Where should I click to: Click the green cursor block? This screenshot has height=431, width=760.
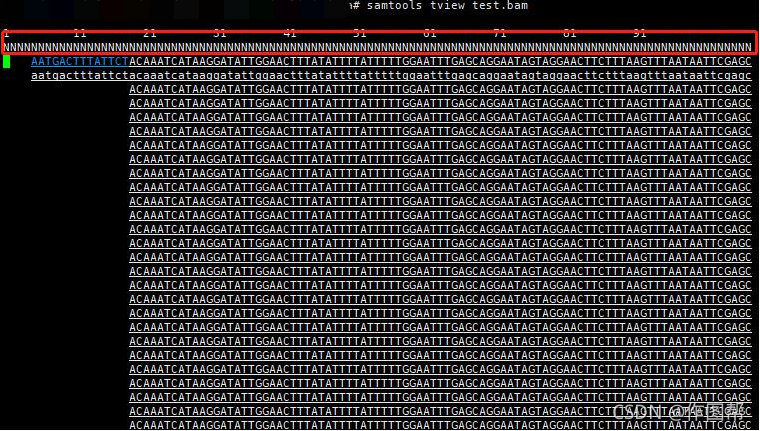(x=6, y=62)
